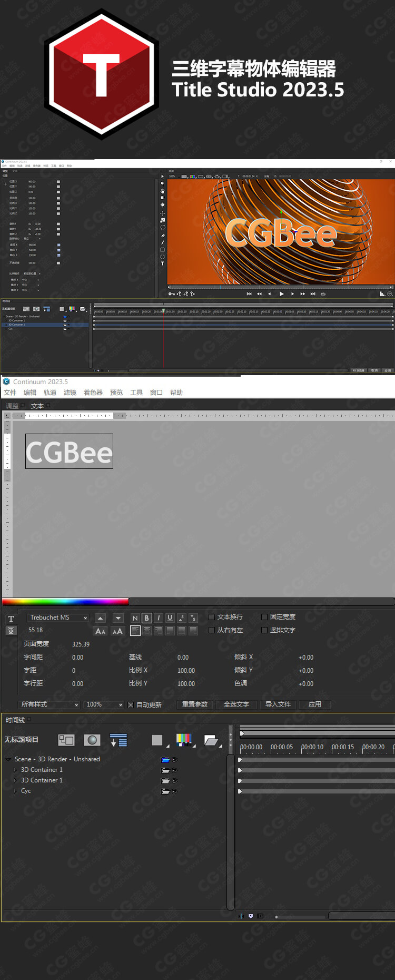The width and height of the screenshot is (395, 980).
Task: Open the 窗口 menu
Action: (156, 393)
